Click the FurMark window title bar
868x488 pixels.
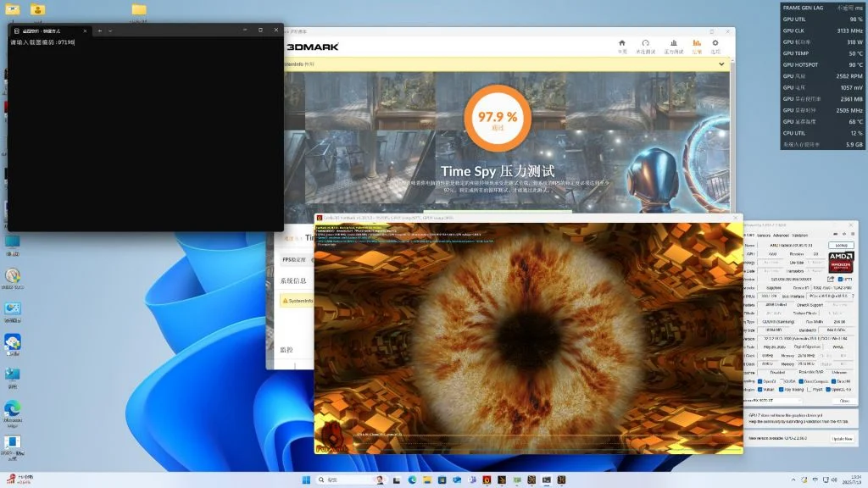tap(528, 218)
